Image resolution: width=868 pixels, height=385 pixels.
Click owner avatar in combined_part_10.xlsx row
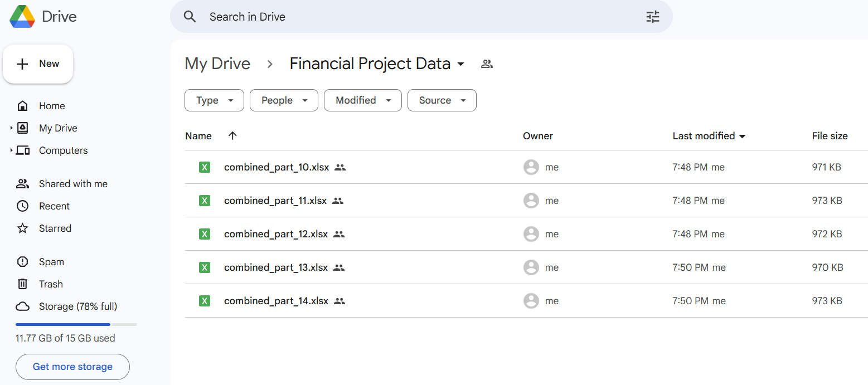(531, 167)
